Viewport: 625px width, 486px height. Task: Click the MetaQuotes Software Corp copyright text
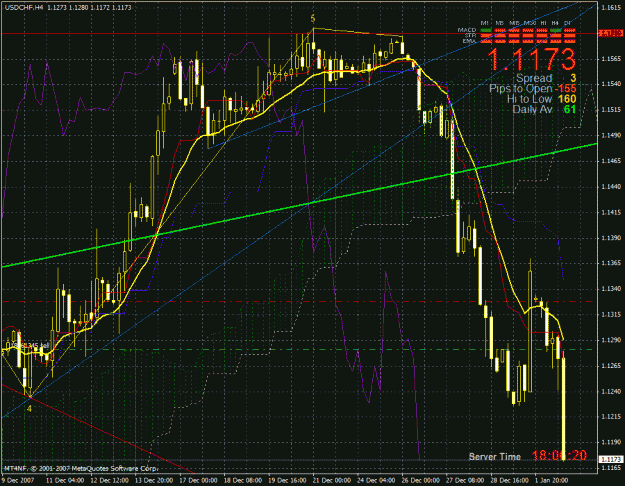tap(80, 468)
